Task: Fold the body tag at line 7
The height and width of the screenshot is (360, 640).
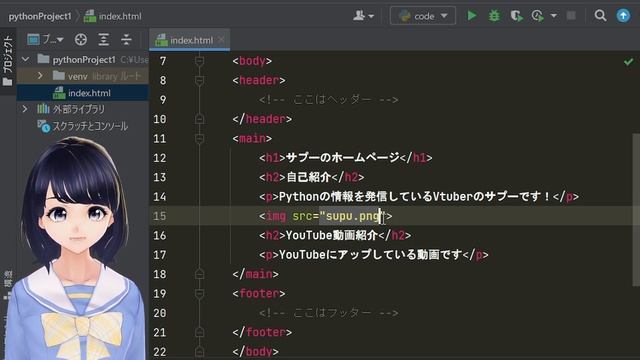Action: [199, 61]
